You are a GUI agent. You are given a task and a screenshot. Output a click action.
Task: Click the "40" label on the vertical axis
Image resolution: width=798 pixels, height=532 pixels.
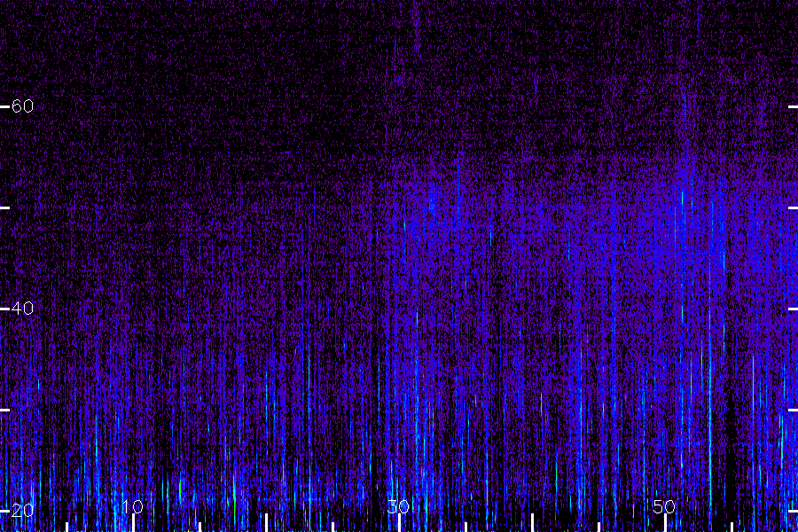click(22, 308)
